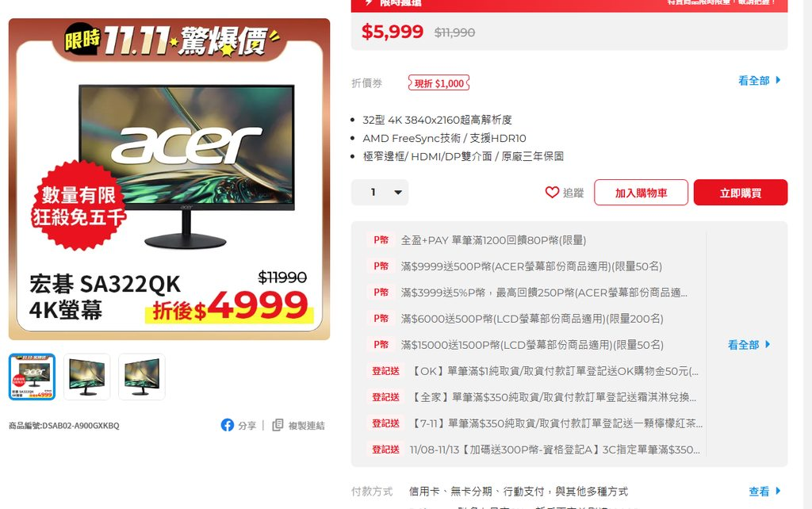Open the quantity dropdown
Image resolution: width=812 pixels, height=509 pixels.
pyautogui.click(x=380, y=192)
